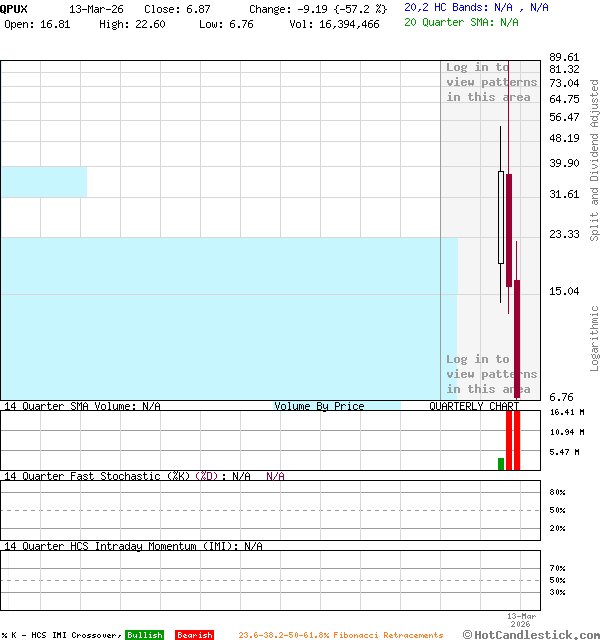The width and height of the screenshot is (600, 640).
Task: Click the top 'Log in to view patterns' text
Action: (491, 82)
